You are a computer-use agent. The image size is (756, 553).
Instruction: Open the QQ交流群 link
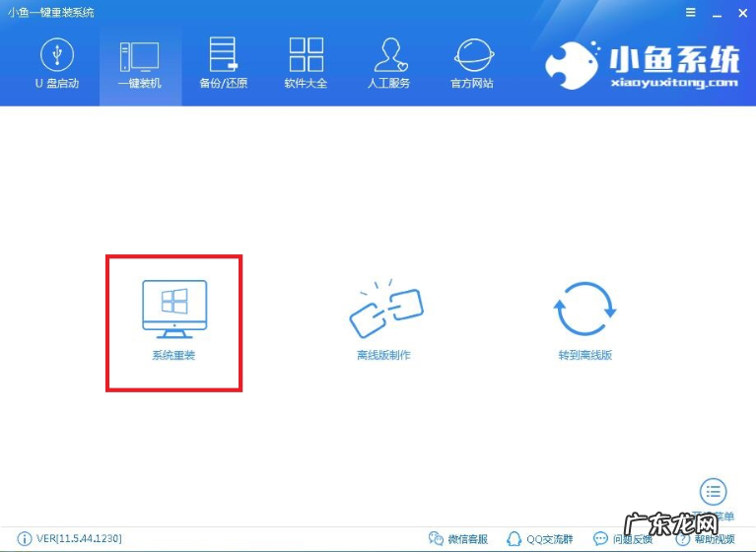540,538
